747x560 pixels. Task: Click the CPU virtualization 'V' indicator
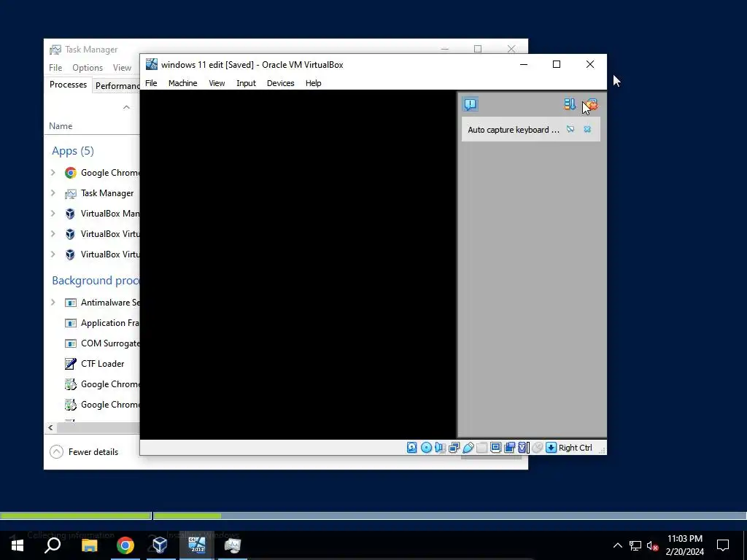point(524,448)
